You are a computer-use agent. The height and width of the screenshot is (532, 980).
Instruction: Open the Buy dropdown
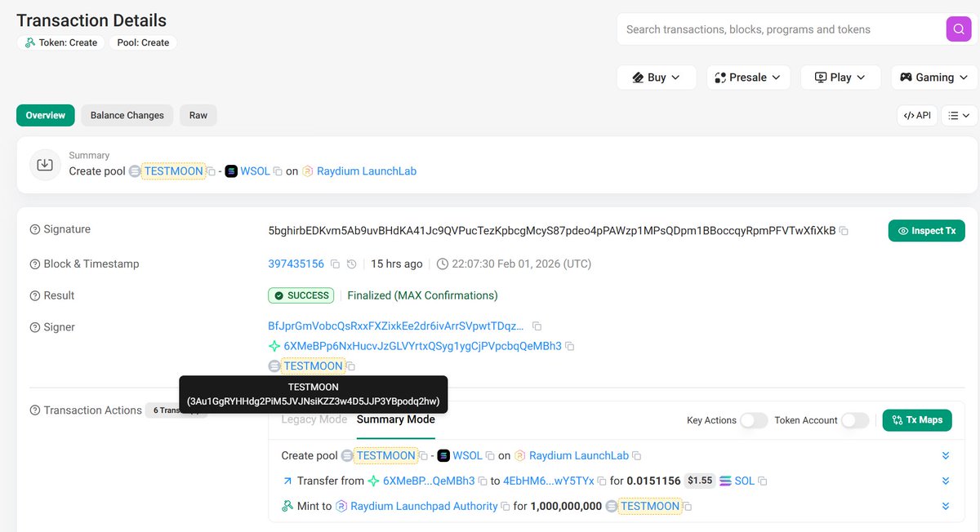pos(657,78)
